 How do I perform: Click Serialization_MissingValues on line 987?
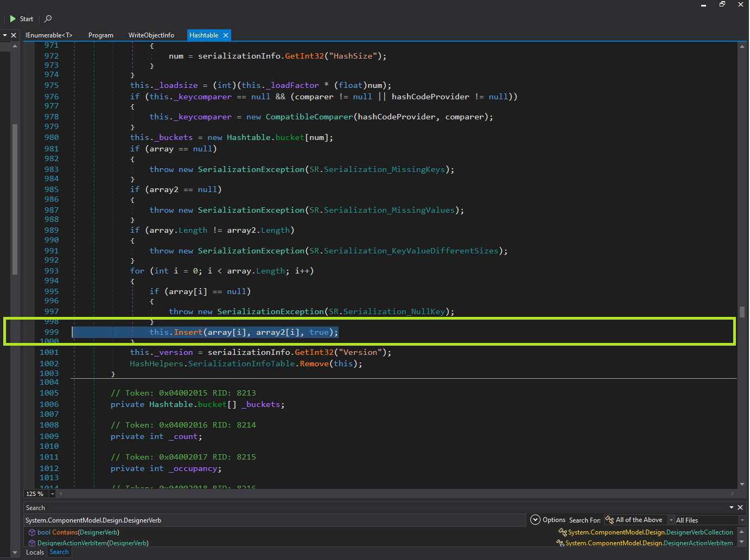[x=389, y=210]
